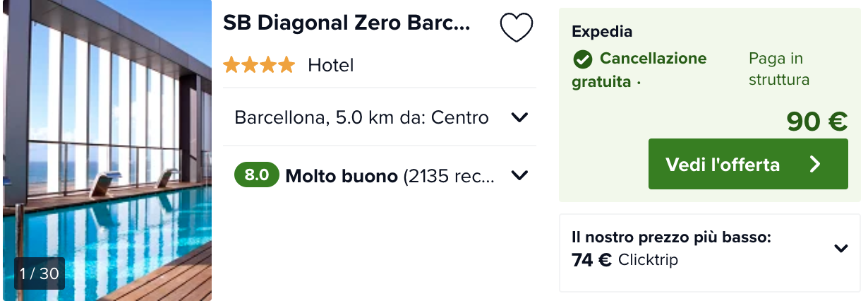Expand the Barcellona location chevron
The width and height of the screenshot is (868, 301).
click(519, 117)
